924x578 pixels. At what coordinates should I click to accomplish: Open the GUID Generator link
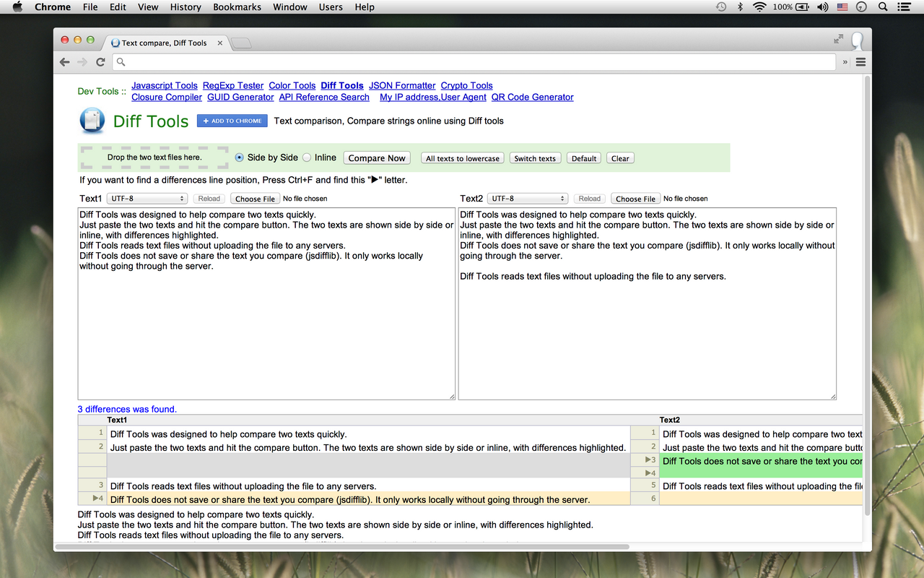pyautogui.click(x=240, y=97)
